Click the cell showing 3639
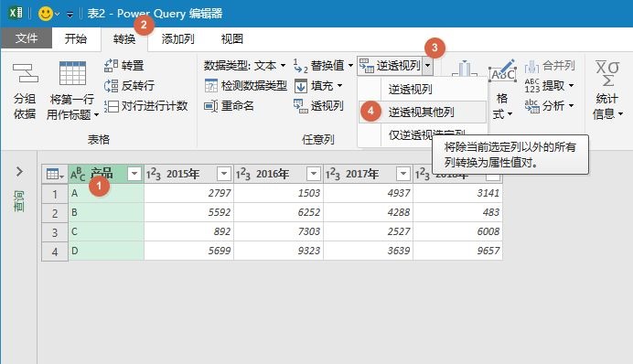Viewport: 633px width, 364px height. [x=368, y=251]
